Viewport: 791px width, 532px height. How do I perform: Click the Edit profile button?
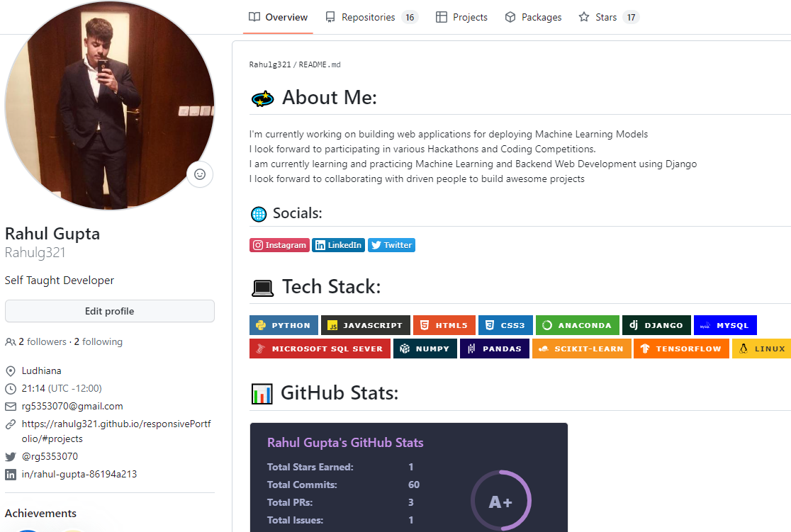[109, 311]
